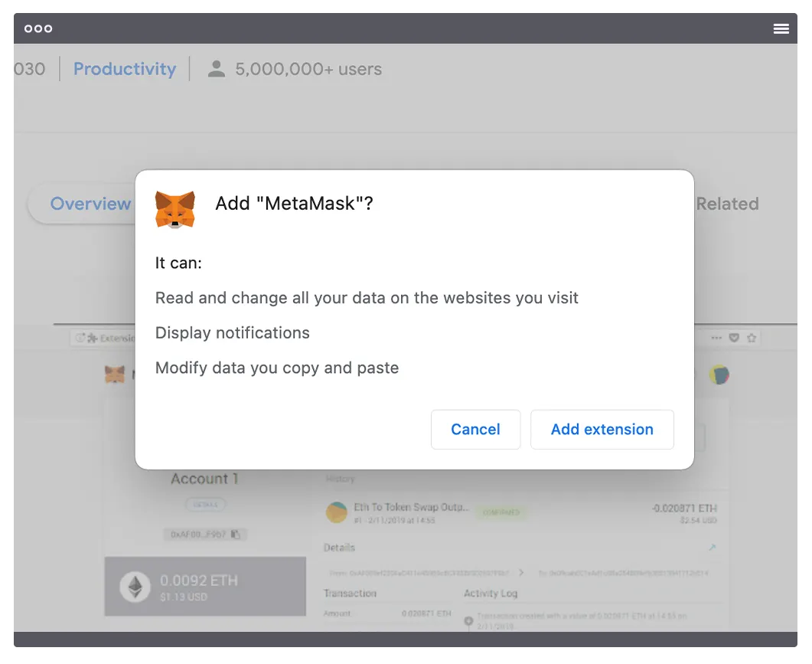Click the $1.13 USD value text
Screen dimensions: 812x664
[x=184, y=597]
